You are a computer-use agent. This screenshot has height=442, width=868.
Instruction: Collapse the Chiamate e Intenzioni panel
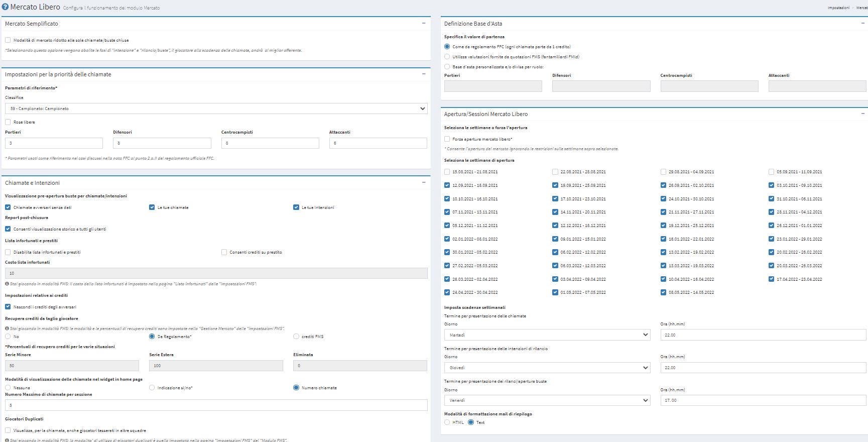click(x=424, y=182)
